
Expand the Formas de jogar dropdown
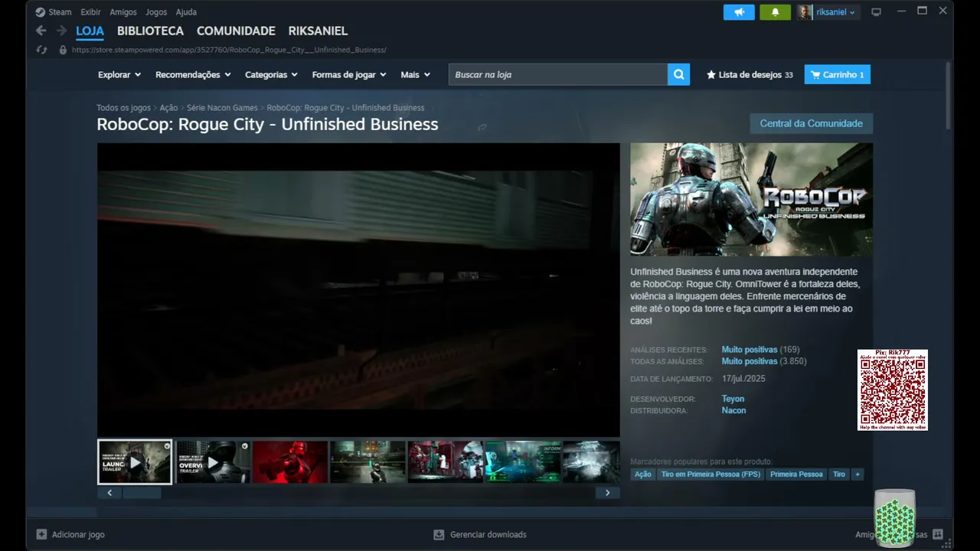[x=349, y=75]
